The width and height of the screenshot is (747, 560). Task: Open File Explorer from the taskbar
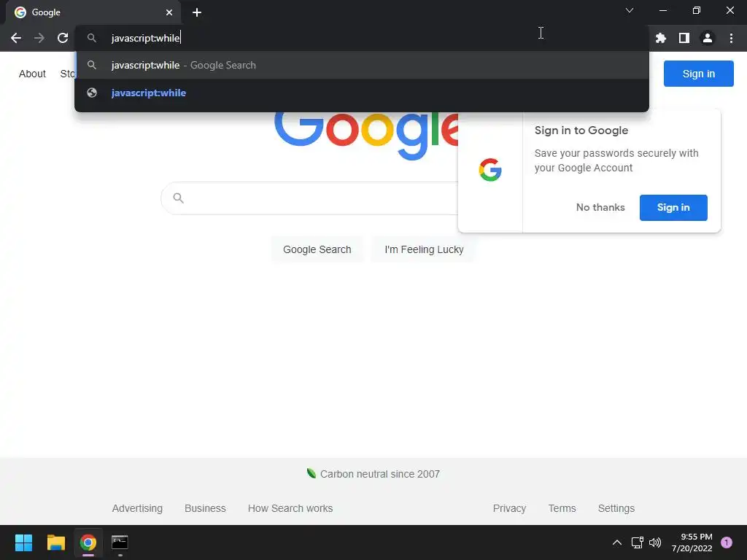(55, 542)
